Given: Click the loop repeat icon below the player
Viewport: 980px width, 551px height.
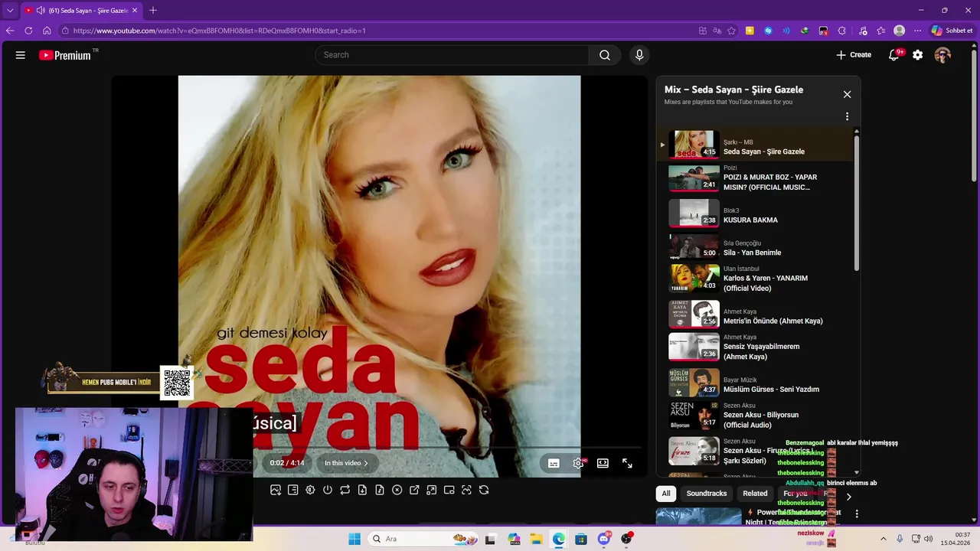Looking at the screenshot, I should click(345, 490).
